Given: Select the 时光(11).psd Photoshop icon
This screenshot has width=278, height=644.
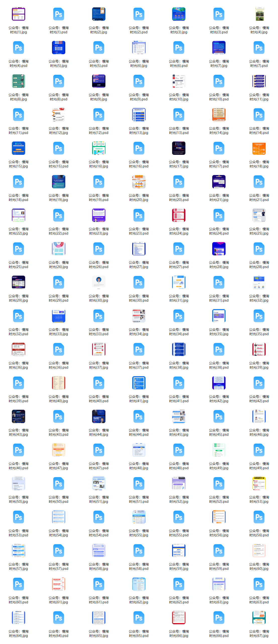Looking at the screenshot, I should click(x=18, y=115).
